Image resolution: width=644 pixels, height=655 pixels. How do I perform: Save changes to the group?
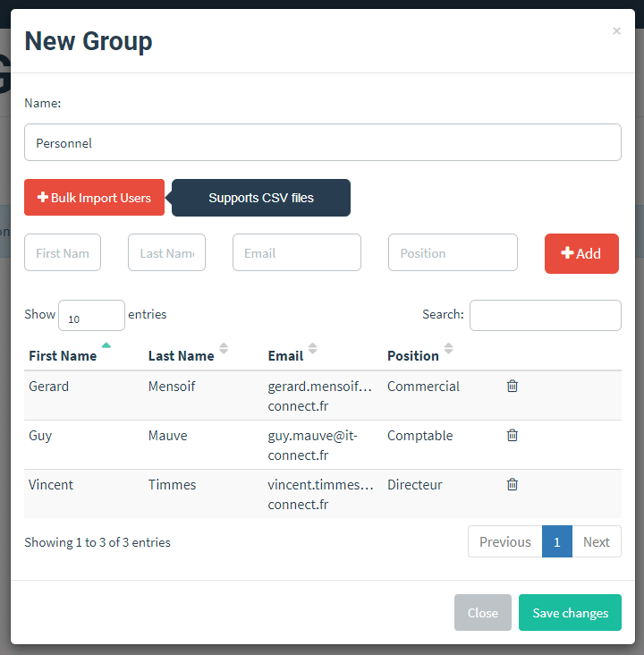pyautogui.click(x=570, y=613)
